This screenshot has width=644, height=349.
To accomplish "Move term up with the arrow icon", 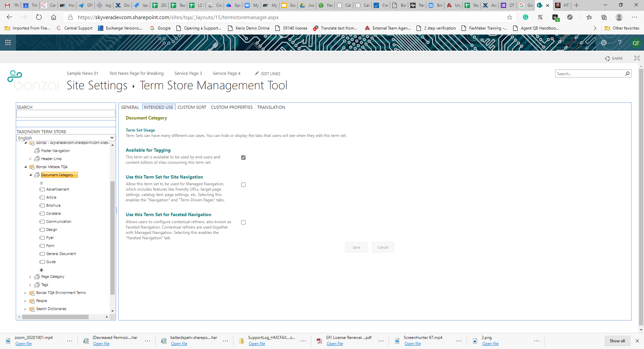I will (42, 183).
